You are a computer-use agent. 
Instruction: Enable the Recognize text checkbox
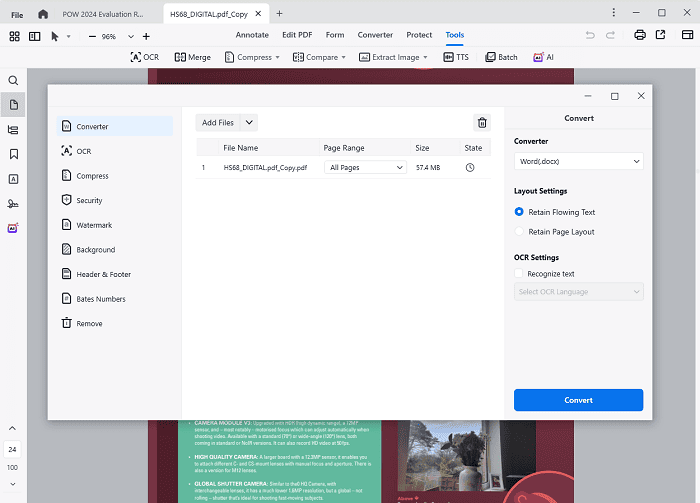[519, 273]
